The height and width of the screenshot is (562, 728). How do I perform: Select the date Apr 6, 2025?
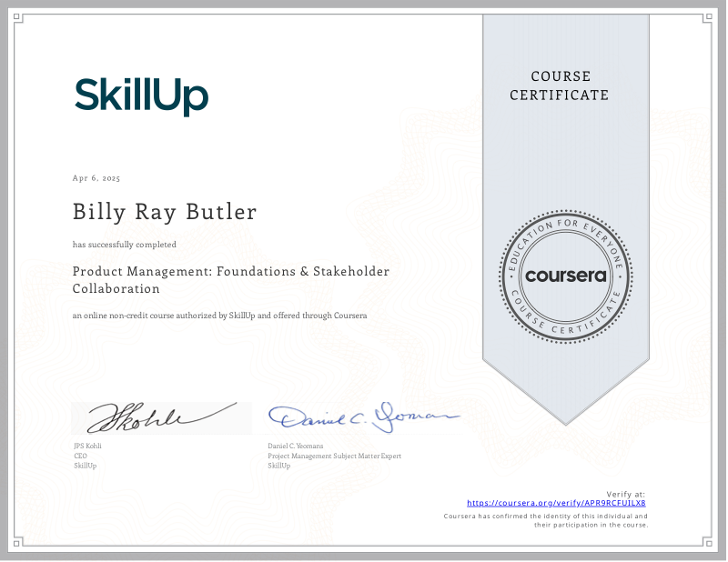[x=96, y=178]
